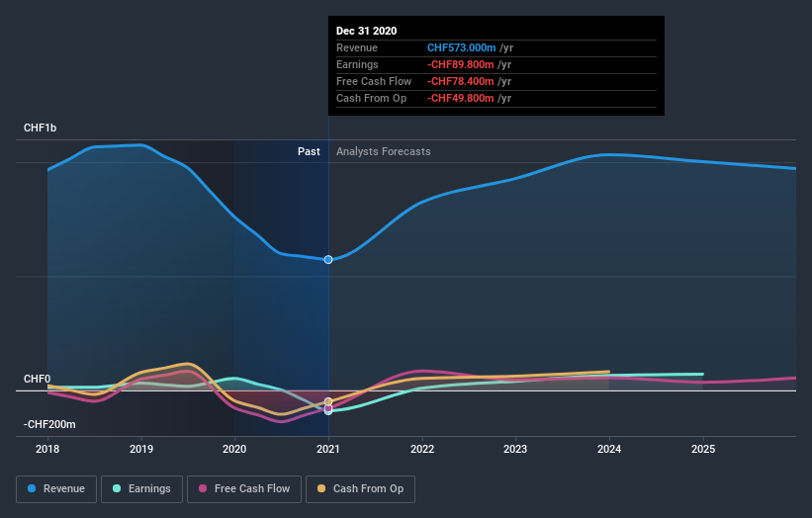Click the -CHF78.400m free cash flow value
The image size is (812, 518).
click(x=460, y=81)
